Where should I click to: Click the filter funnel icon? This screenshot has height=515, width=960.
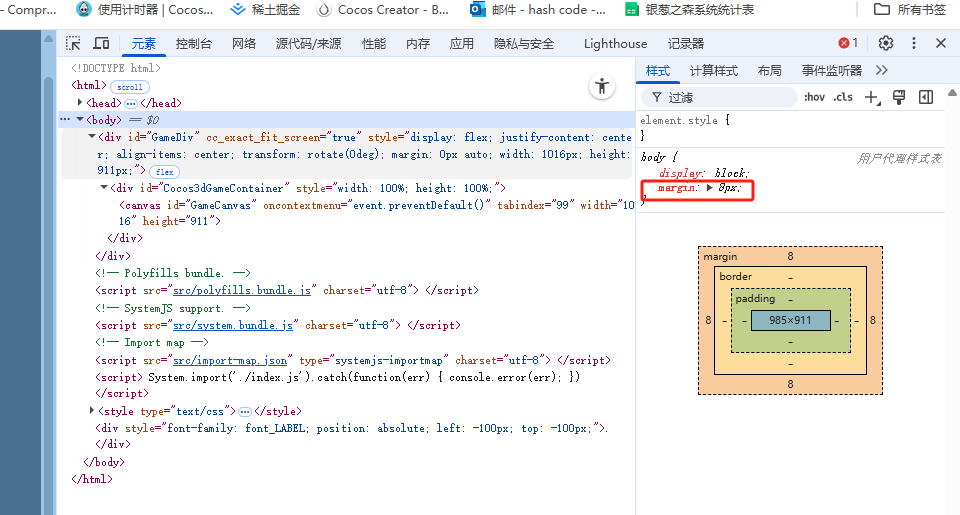point(656,97)
